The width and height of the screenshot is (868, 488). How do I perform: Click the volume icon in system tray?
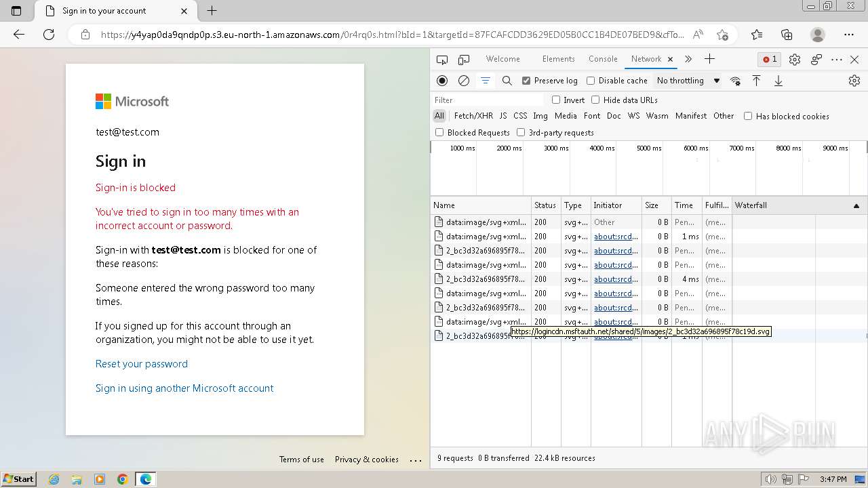771,479
